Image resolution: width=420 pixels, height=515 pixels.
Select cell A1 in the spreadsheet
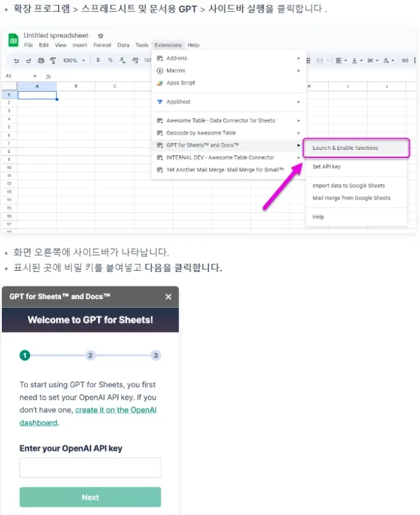(x=37, y=95)
